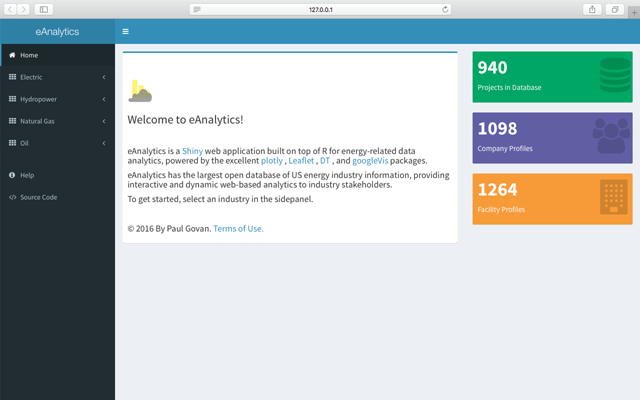Click the building icon on Facility Profiles
Image resolution: width=640 pixels, height=400 pixels.
pyautogui.click(x=612, y=198)
